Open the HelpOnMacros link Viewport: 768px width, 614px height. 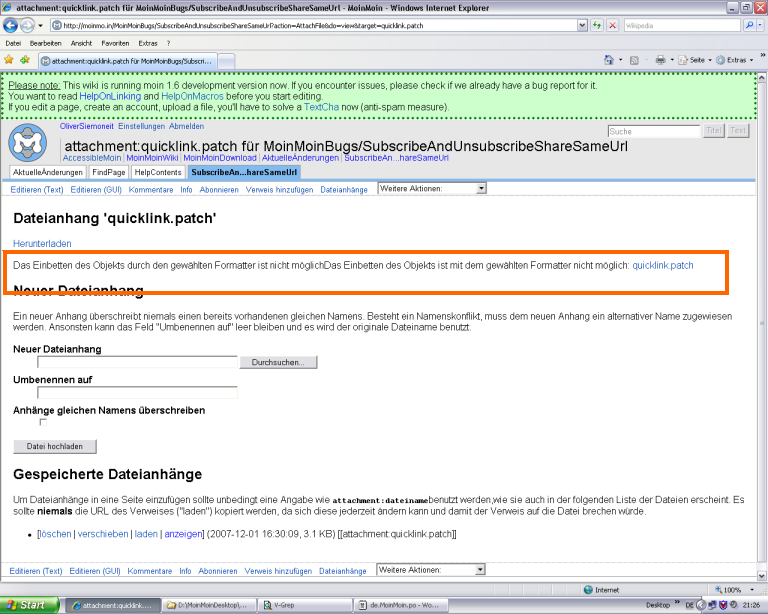(x=192, y=96)
